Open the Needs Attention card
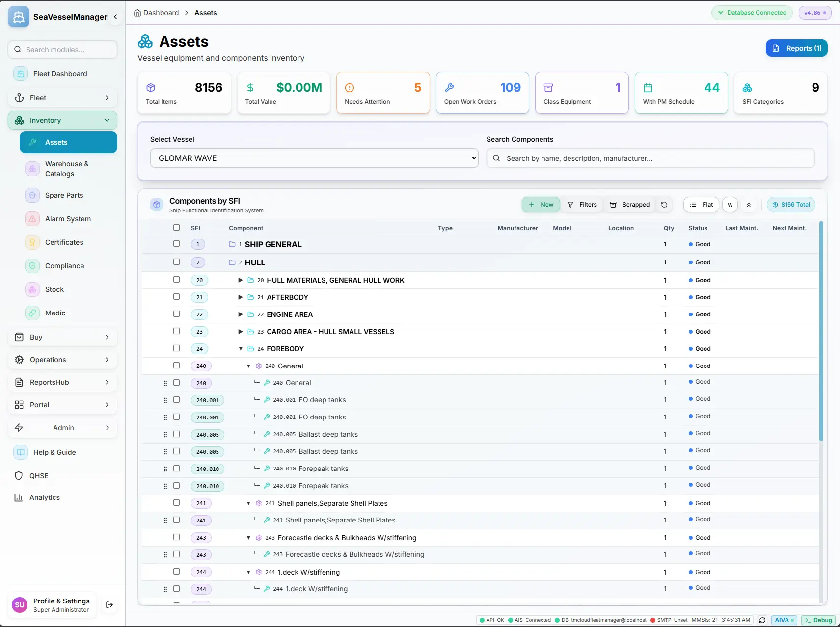840x627 pixels. click(383, 93)
